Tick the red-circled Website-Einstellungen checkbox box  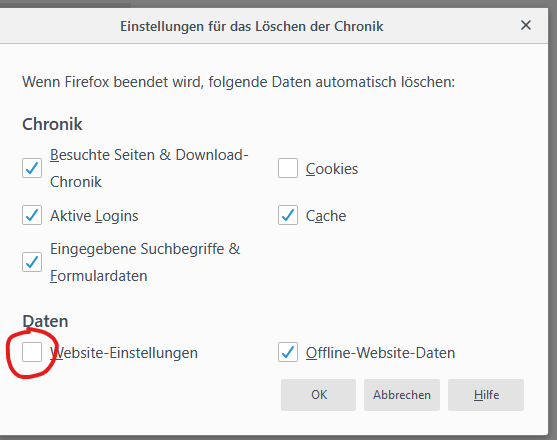pyautogui.click(x=32, y=352)
